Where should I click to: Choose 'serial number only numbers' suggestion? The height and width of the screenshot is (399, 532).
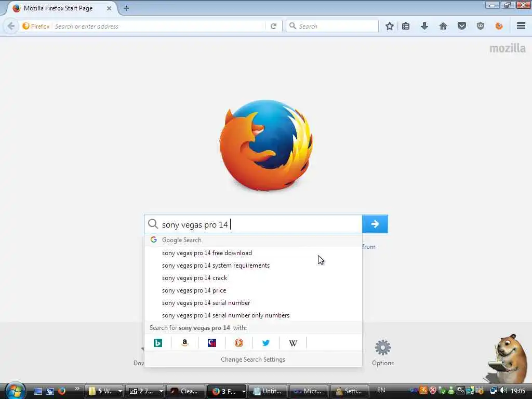click(x=253, y=315)
